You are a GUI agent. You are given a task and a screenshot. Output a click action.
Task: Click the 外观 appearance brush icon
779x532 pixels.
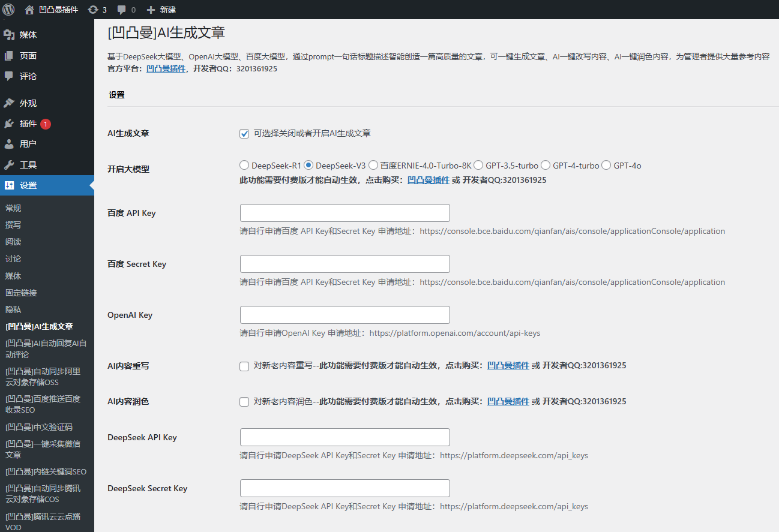(9, 103)
